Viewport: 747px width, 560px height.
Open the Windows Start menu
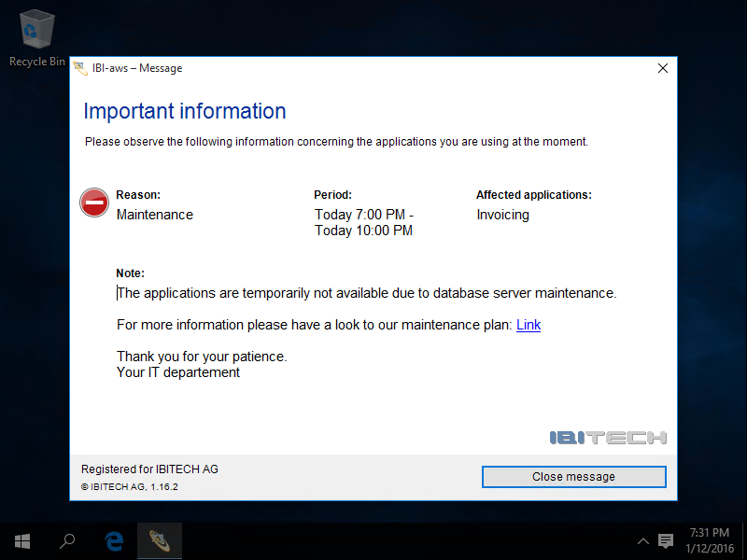point(22,541)
